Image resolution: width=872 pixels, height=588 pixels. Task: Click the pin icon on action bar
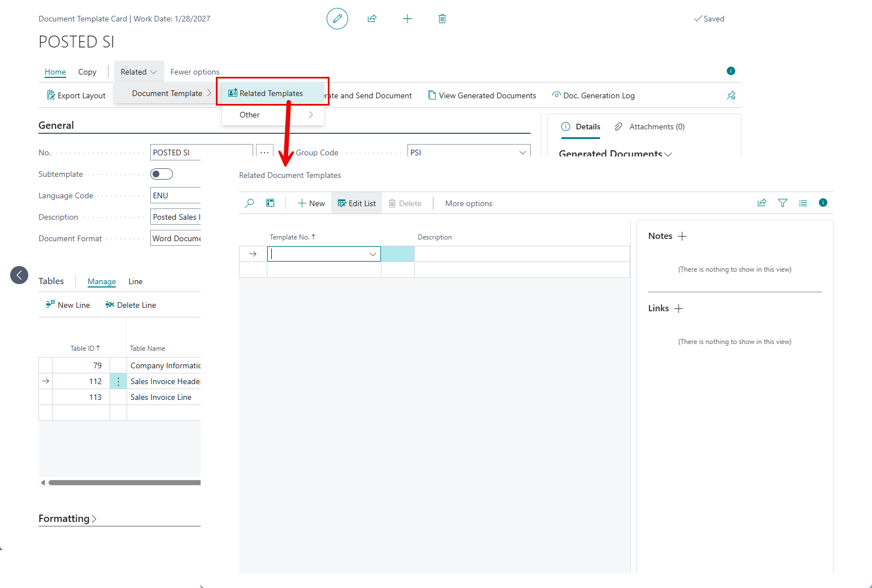(731, 95)
